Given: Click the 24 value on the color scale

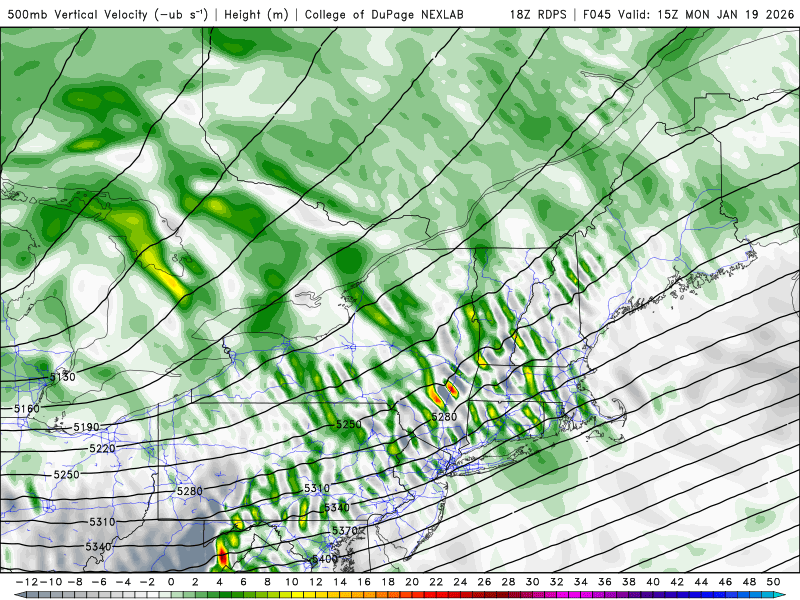Looking at the screenshot, I should click(460, 582).
